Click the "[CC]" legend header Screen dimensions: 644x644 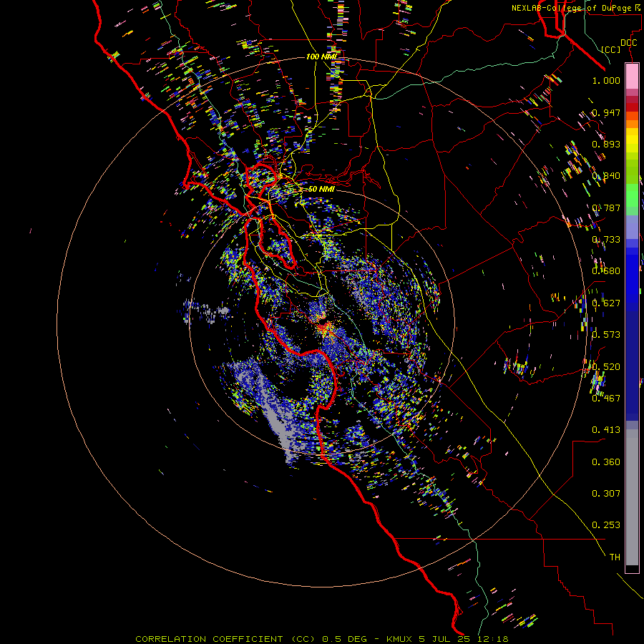611,49
